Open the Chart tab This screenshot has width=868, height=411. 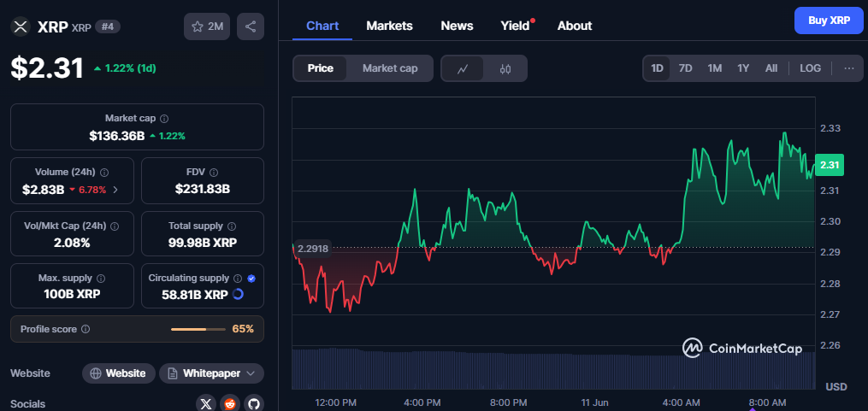[322, 26]
